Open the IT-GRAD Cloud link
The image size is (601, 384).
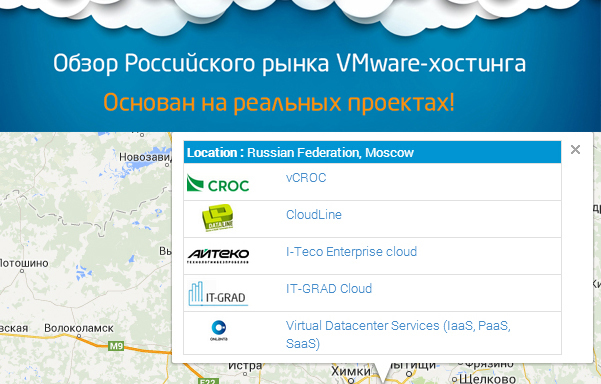pyautogui.click(x=329, y=289)
